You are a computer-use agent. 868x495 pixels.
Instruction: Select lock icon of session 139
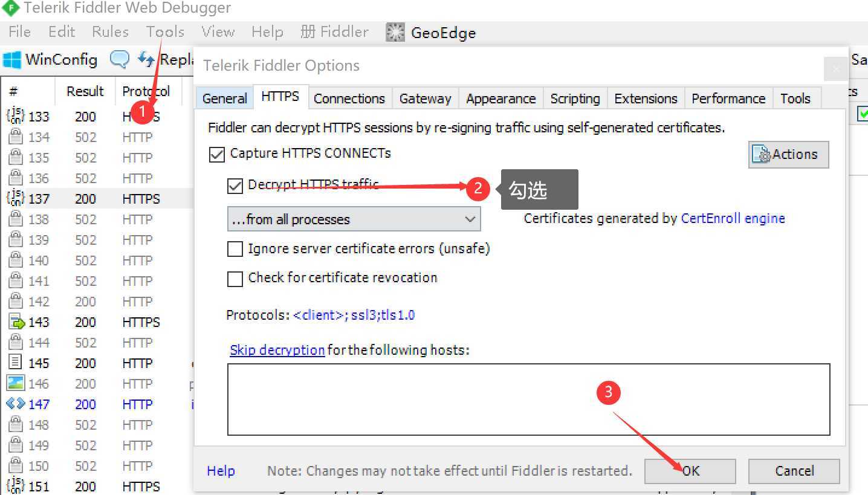tap(16, 239)
